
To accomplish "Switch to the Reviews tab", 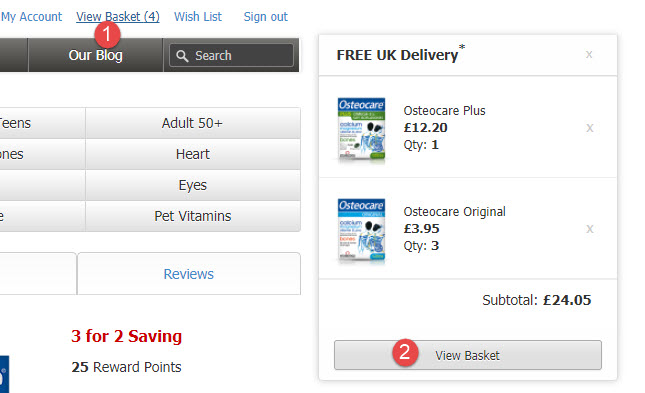I will click(x=189, y=274).
